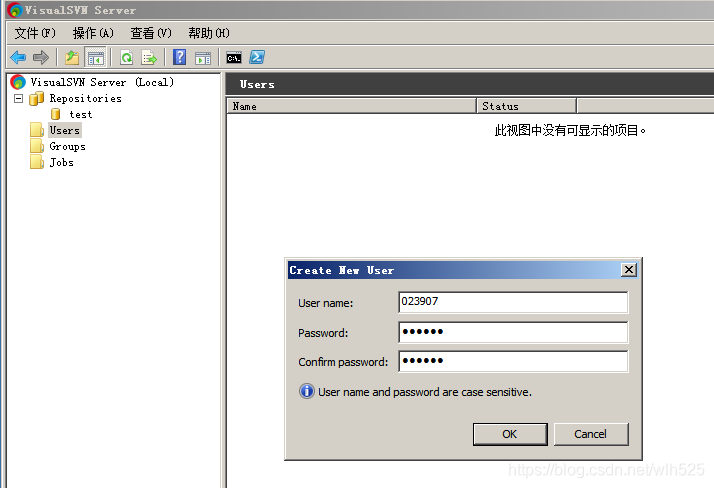Open the 文件(F) menu
The image size is (714, 488).
pyautogui.click(x=35, y=33)
